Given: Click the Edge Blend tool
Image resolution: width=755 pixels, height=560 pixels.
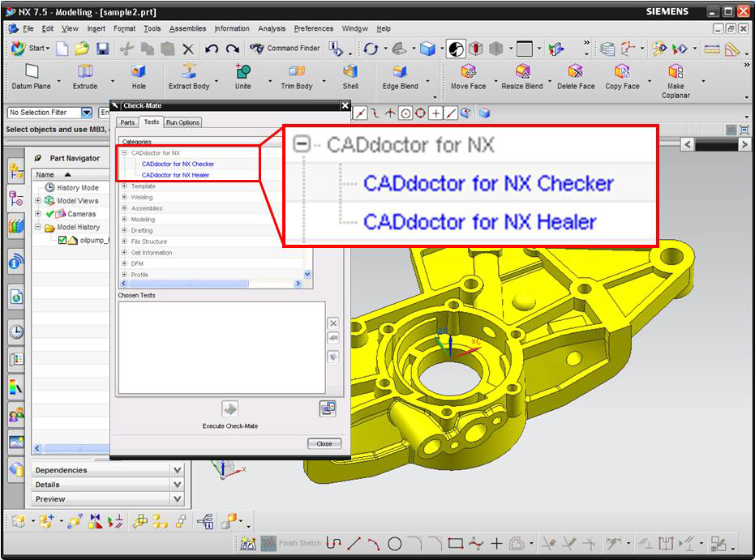Looking at the screenshot, I should coord(400,73).
